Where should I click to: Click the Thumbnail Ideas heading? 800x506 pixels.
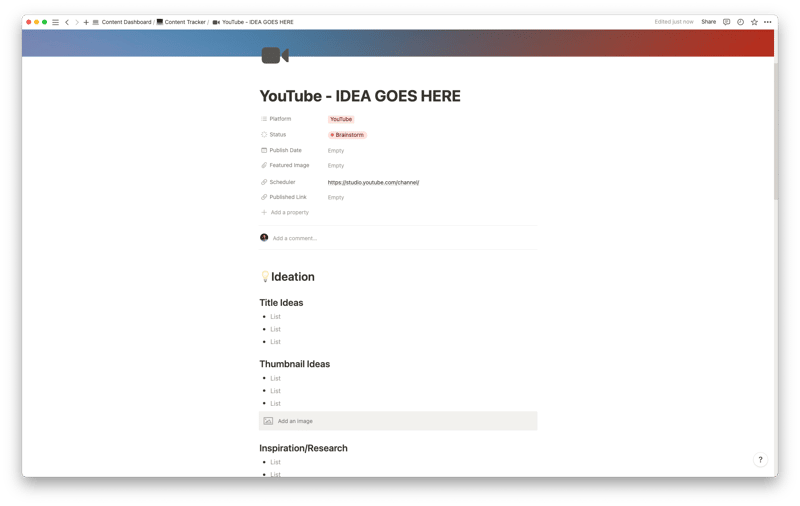294,364
